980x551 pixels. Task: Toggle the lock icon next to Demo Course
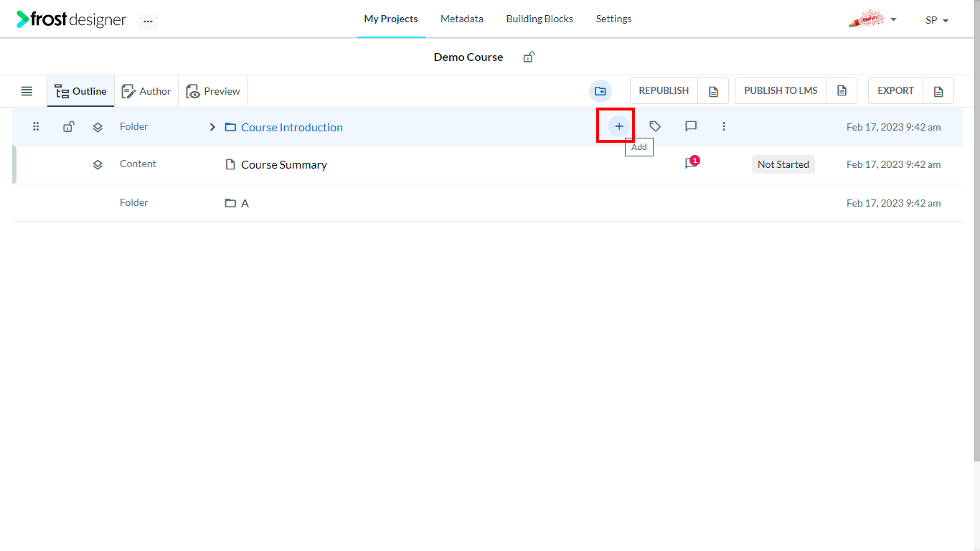pyautogui.click(x=529, y=57)
